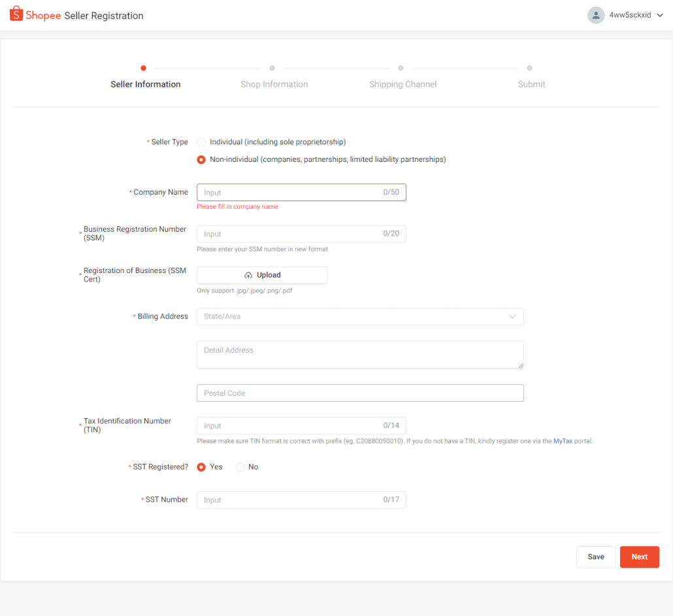The width and height of the screenshot is (673, 616).
Task: Click the user avatar icon
Action: click(x=595, y=15)
